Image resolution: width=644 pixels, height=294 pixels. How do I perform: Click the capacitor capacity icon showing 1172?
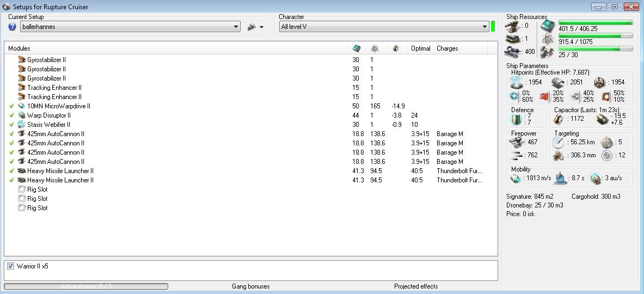[x=558, y=119]
